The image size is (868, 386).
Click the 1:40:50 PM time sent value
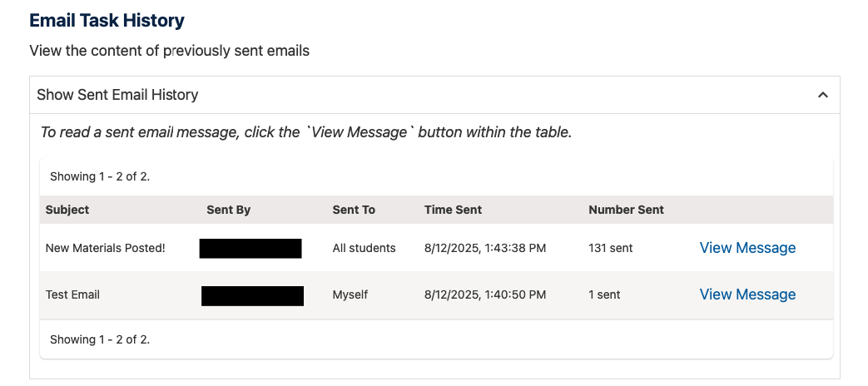pos(484,294)
